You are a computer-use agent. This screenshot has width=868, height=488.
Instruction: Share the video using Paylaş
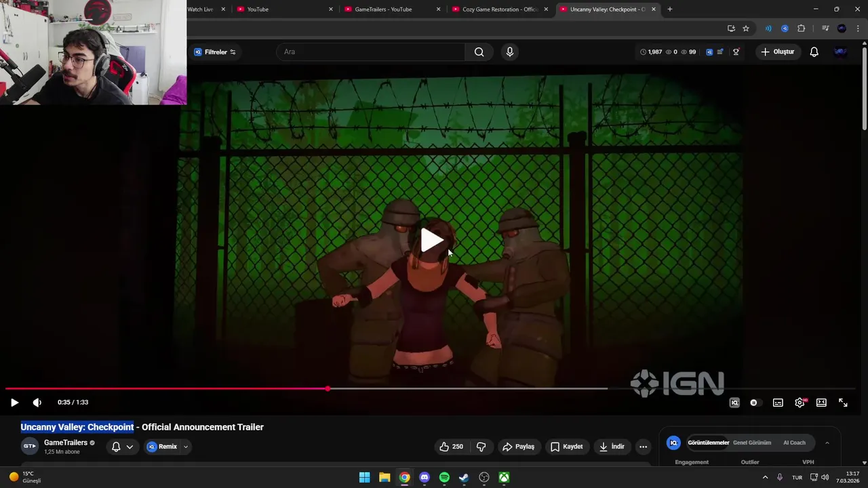coord(518,447)
